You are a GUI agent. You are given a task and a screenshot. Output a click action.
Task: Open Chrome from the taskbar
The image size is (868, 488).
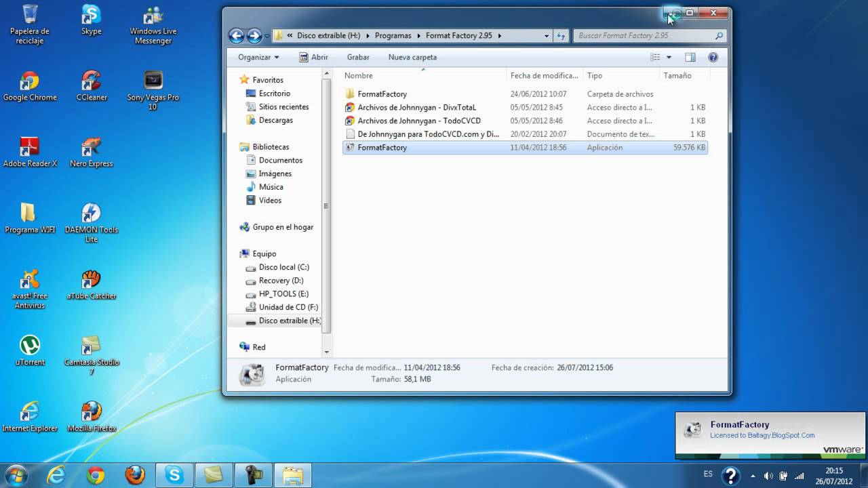(95, 475)
